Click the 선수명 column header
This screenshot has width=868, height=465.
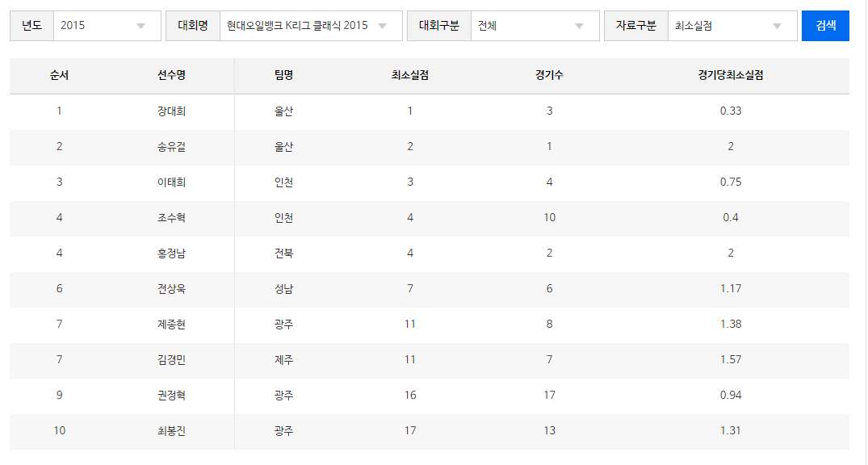click(x=171, y=76)
